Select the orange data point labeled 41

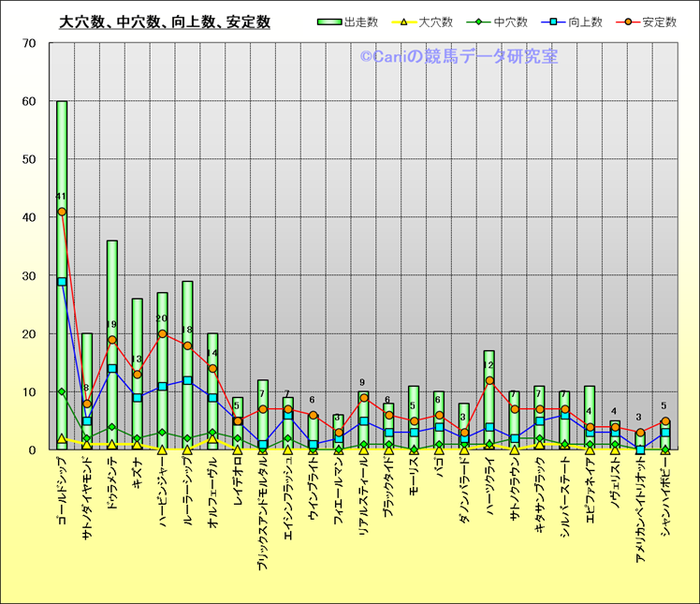pyautogui.click(x=62, y=212)
